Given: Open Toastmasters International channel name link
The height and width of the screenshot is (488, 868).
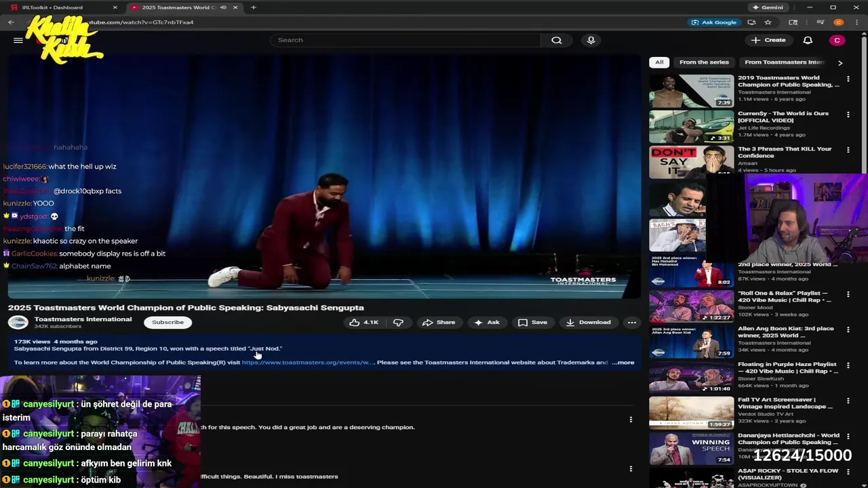Looking at the screenshot, I should coord(83,319).
